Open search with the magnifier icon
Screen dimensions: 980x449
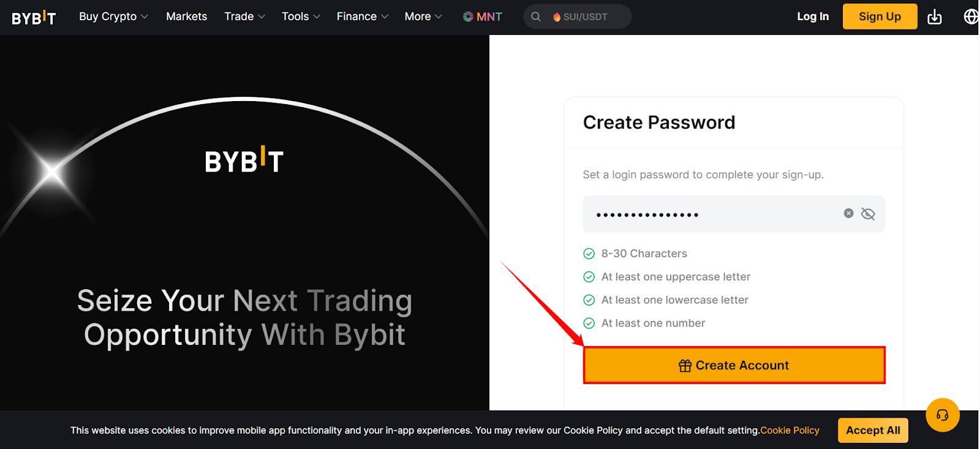click(536, 17)
